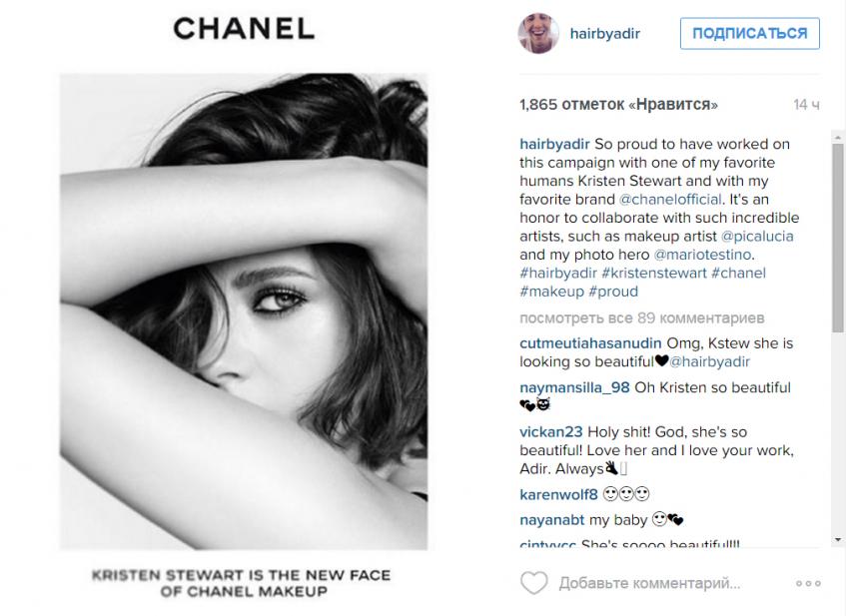This screenshot has width=846, height=616.
Task: Open hairbyadir profile avatar picture
Action: (x=538, y=33)
